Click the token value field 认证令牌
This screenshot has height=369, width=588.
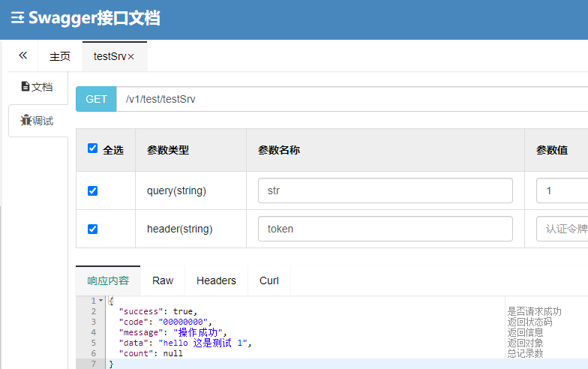[x=562, y=229]
